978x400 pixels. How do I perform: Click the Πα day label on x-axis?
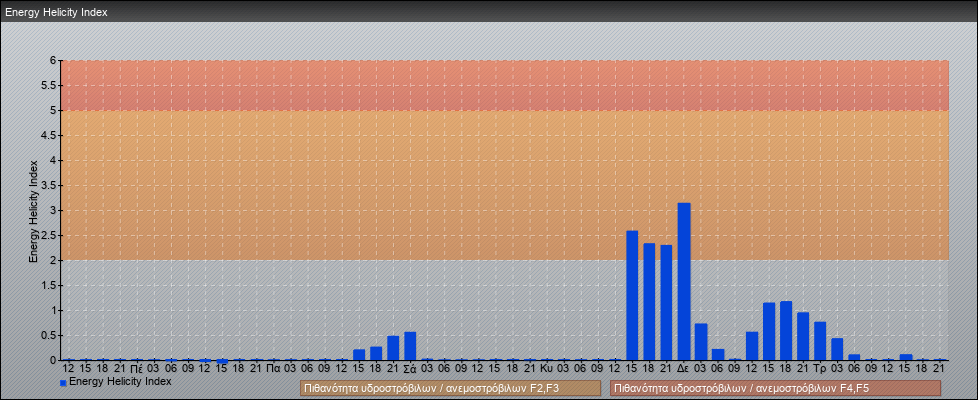pos(273,369)
